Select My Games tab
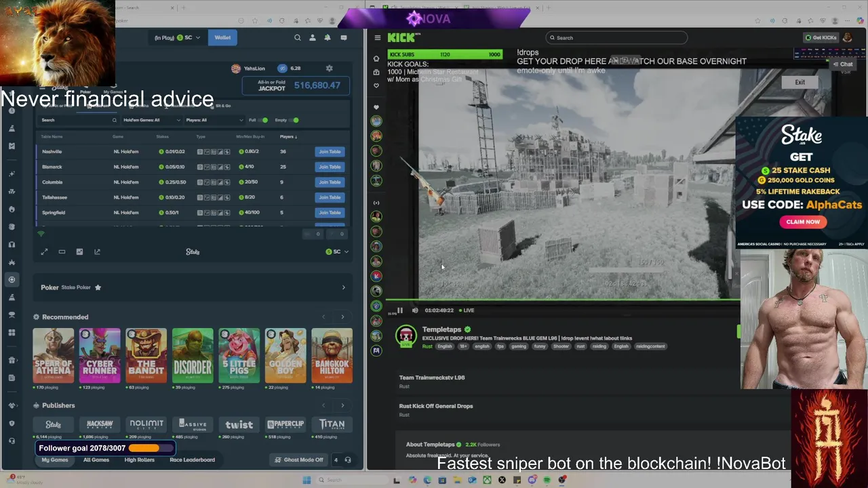The height and width of the screenshot is (488, 868). (54, 460)
